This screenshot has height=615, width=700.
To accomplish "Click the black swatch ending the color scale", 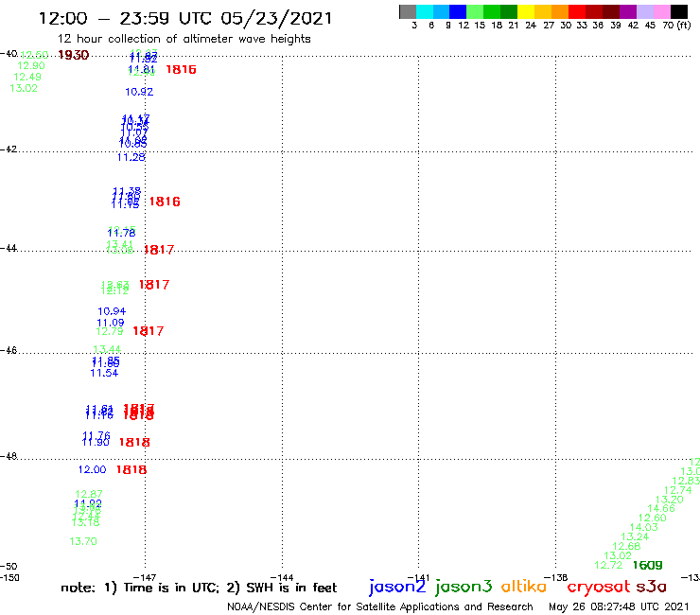I will [679, 11].
